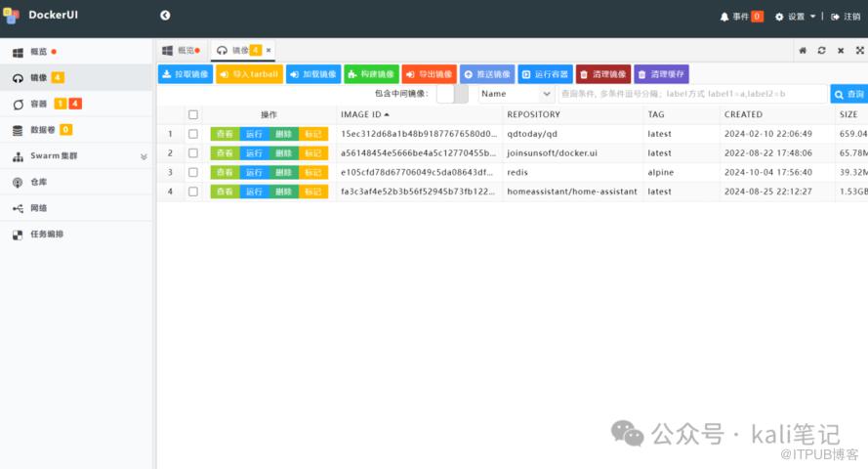Open 容器 containers in the sidebar
Image resolution: width=868 pixels, height=469 pixels.
[76, 104]
